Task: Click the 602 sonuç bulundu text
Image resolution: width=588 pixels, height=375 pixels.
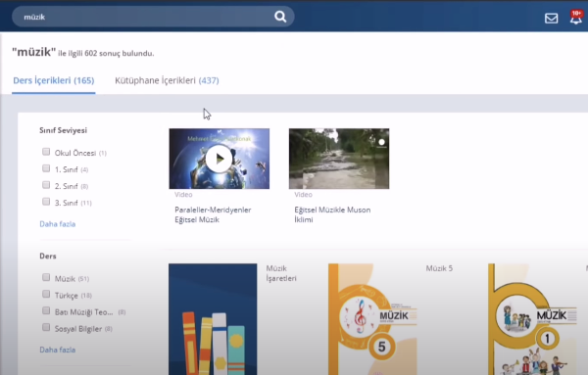Action: tap(120, 53)
